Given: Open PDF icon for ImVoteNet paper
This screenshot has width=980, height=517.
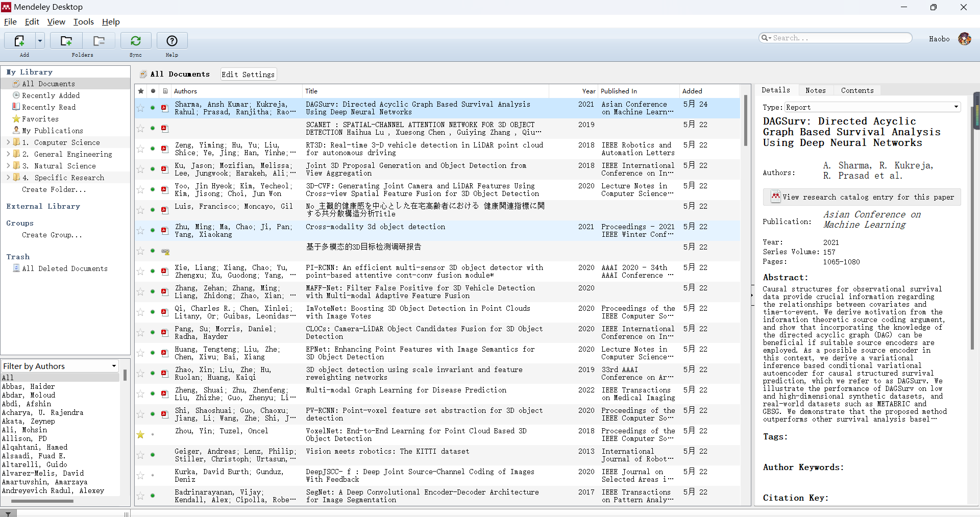Looking at the screenshot, I should [x=165, y=312].
